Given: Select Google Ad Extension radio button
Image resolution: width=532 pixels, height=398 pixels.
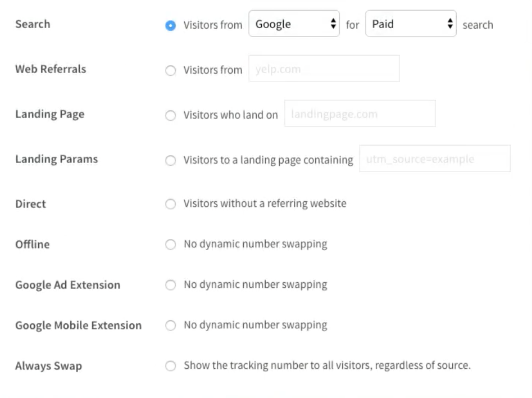Looking at the screenshot, I should click(170, 284).
